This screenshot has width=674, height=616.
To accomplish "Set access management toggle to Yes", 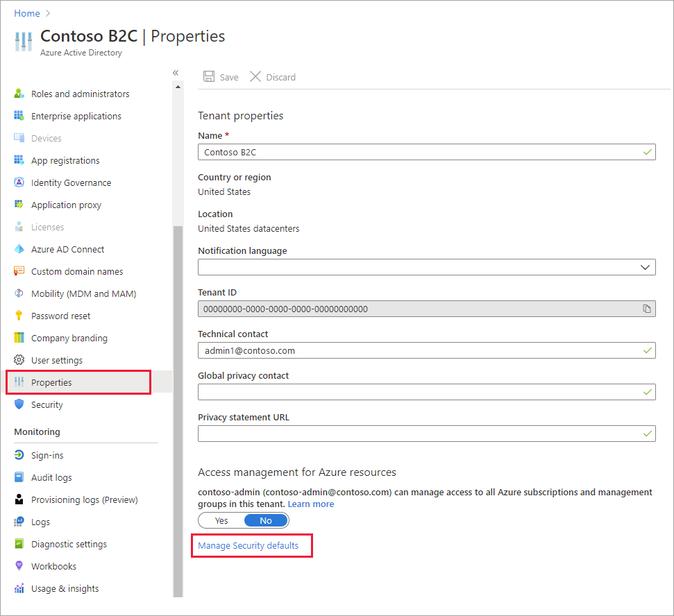I will [x=221, y=520].
